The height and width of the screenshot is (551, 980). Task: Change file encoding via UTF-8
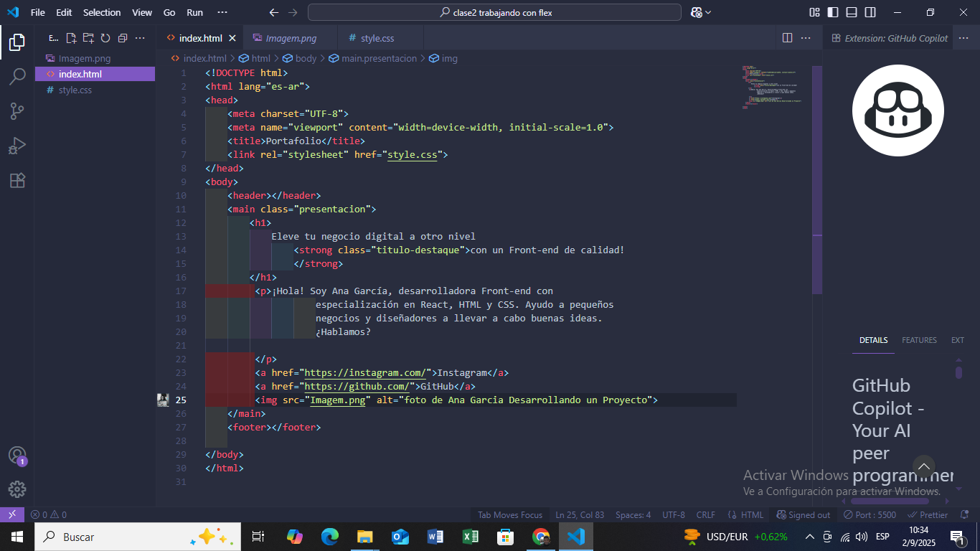(x=674, y=514)
